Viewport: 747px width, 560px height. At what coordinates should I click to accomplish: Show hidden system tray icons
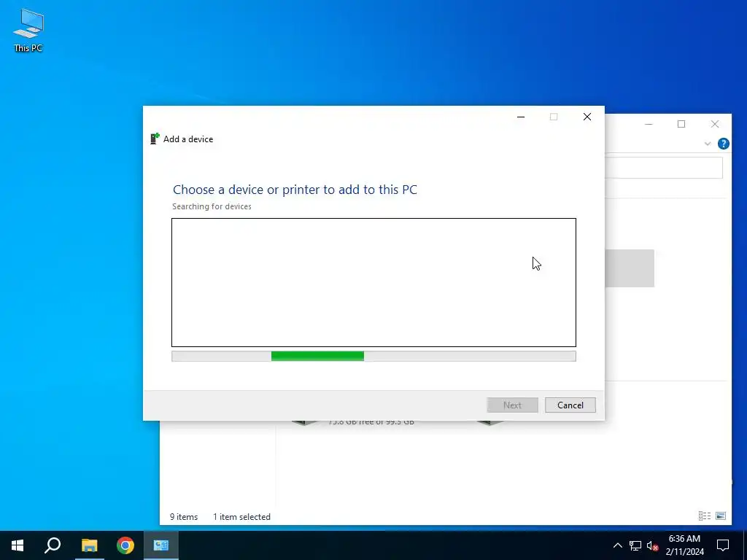pos(617,545)
